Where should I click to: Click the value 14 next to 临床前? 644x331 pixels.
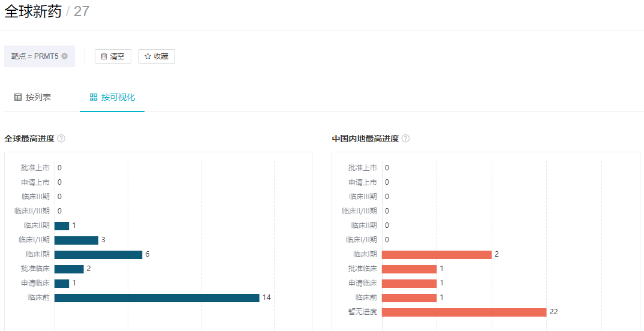267,298
